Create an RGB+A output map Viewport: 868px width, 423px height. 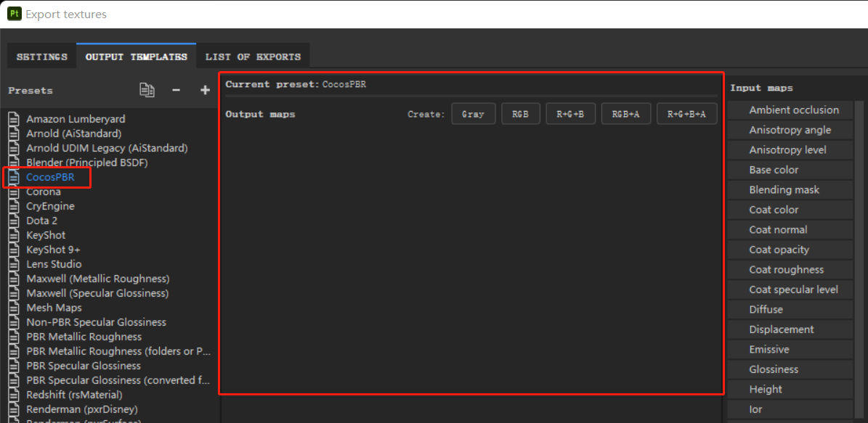click(x=626, y=114)
